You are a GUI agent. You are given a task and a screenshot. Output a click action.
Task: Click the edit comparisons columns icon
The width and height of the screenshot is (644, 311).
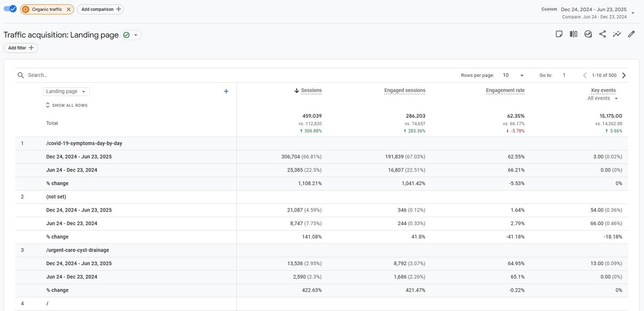pos(573,34)
